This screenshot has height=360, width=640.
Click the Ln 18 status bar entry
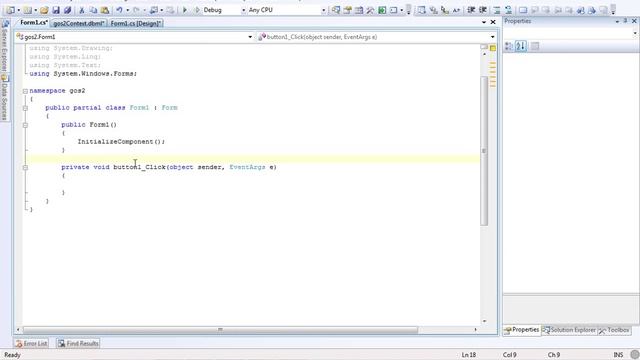(469, 355)
